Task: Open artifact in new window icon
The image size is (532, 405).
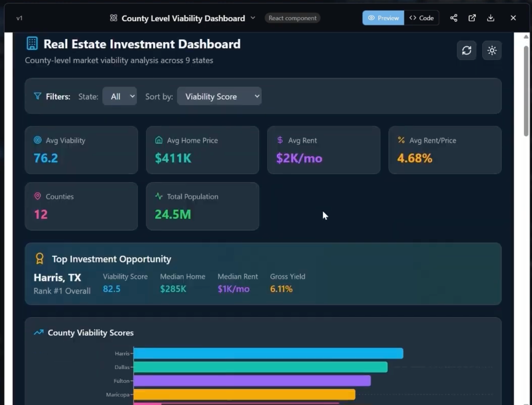Action: coord(472,18)
